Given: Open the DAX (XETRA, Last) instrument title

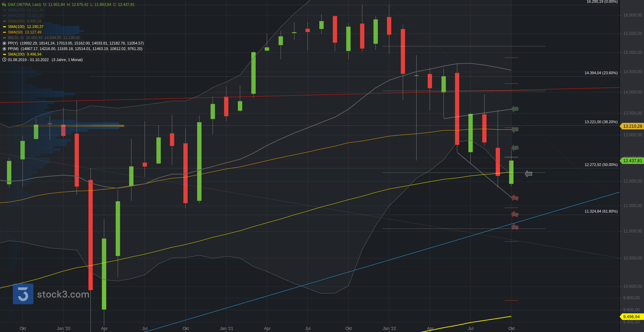Looking at the screenshot, I should (x=24, y=4).
